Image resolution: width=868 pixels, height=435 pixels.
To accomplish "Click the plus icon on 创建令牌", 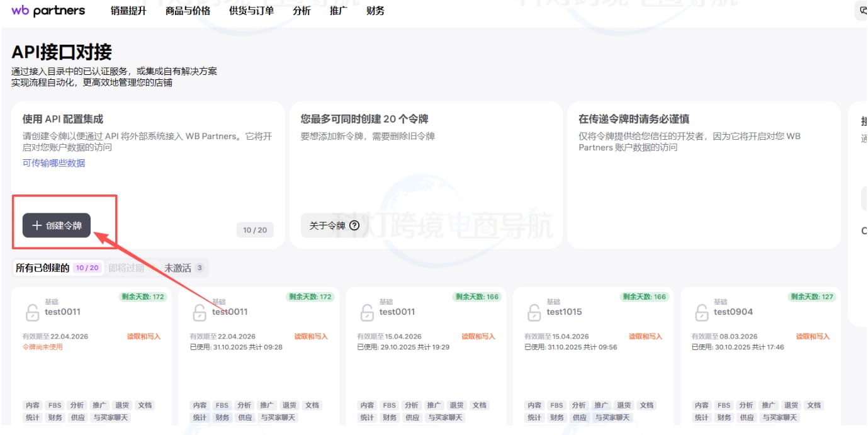I will pos(37,225).
